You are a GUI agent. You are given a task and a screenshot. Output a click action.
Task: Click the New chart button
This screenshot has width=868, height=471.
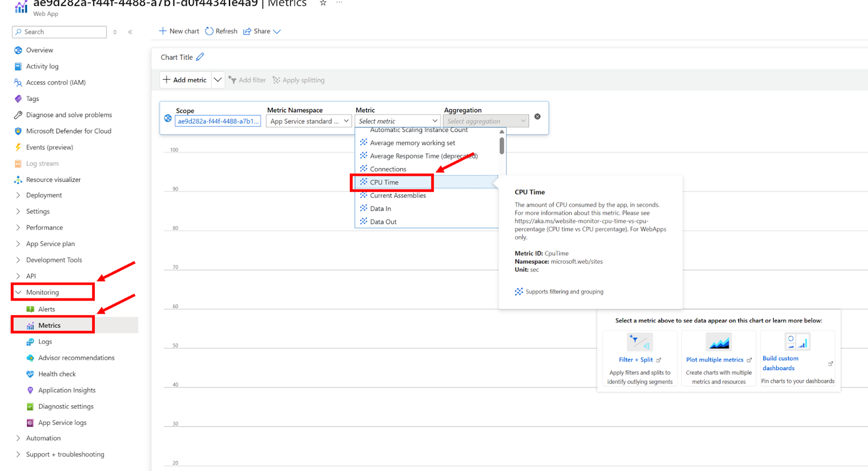click(x=179, y=31)
